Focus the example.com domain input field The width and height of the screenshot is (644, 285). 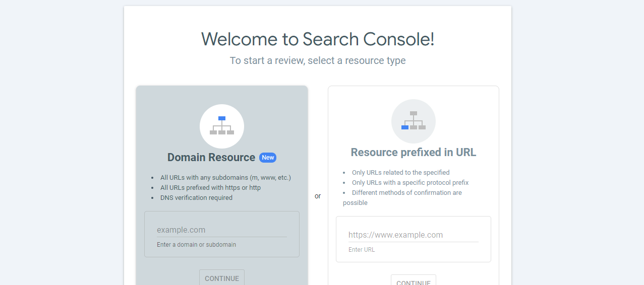[222, 230]
